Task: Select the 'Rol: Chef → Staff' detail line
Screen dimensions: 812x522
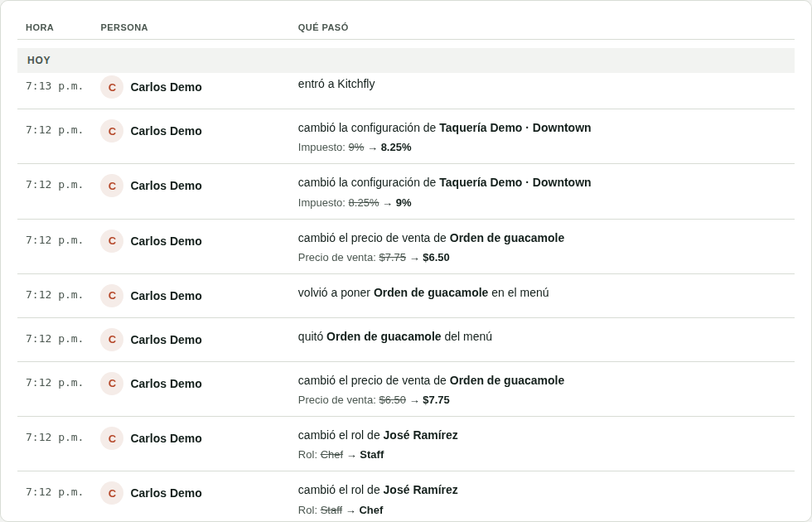Action: (x=341, y=455)
